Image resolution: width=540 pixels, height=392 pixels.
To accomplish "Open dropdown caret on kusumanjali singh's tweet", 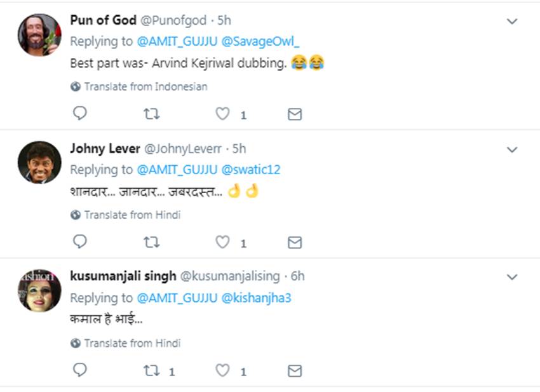I will point(512,278).
